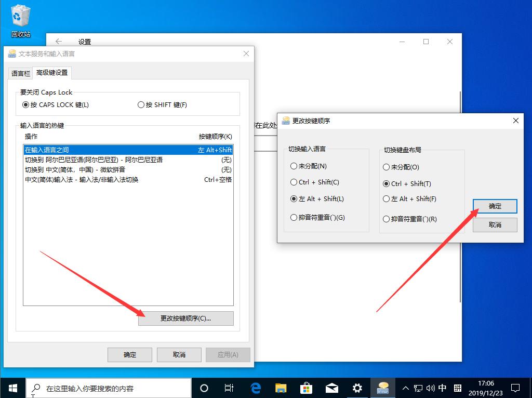This screenshot has height=398, width=532.
Task: Open Task View
Action: click(230, 388)
